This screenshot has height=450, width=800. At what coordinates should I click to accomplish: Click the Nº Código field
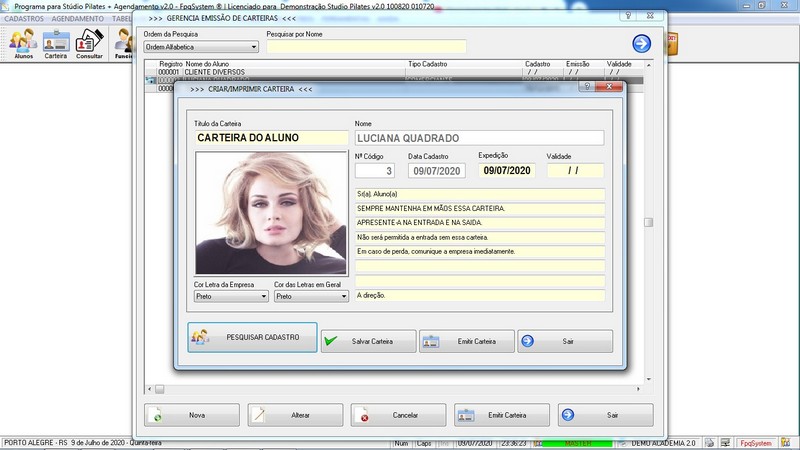pos(375,170)
